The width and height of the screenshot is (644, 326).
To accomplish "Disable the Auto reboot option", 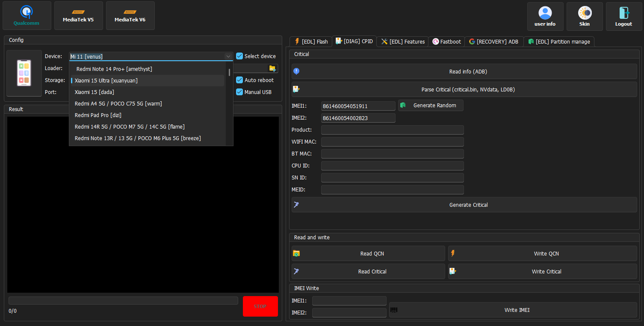I will [x=239, y=80].
